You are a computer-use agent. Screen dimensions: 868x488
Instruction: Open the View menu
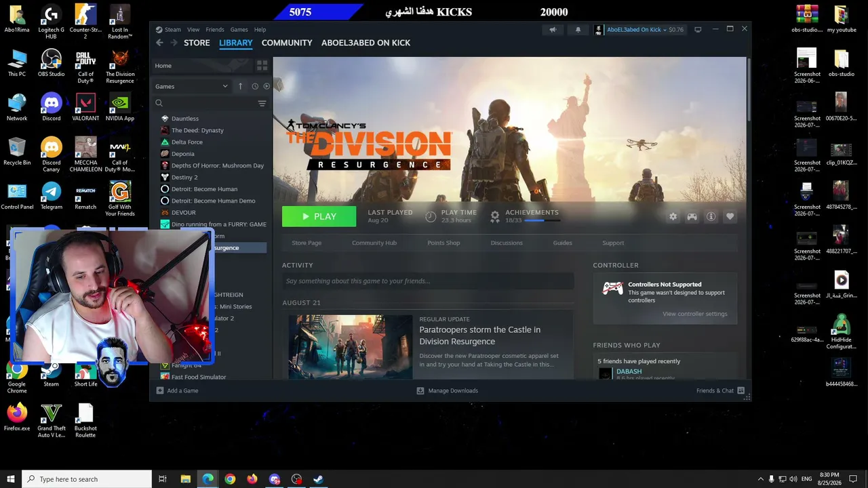(193, 30)
